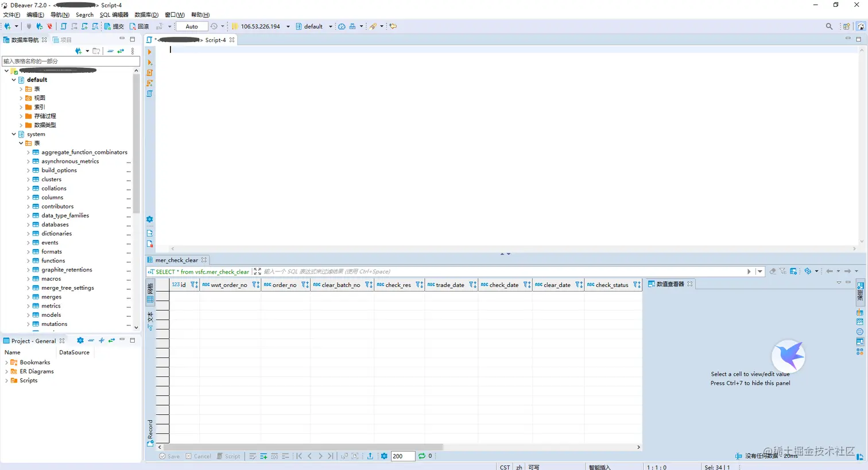Click the dashboard gauge icon in toolbar
868x470 pixels.
tap(342, 26)
